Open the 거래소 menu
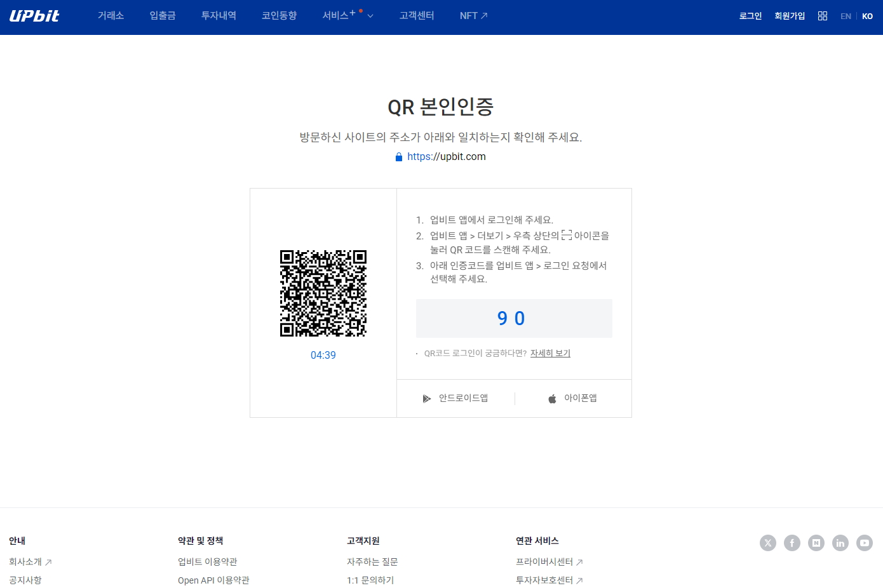The width and height of the screenshot is (883, 588). point(111,15)
